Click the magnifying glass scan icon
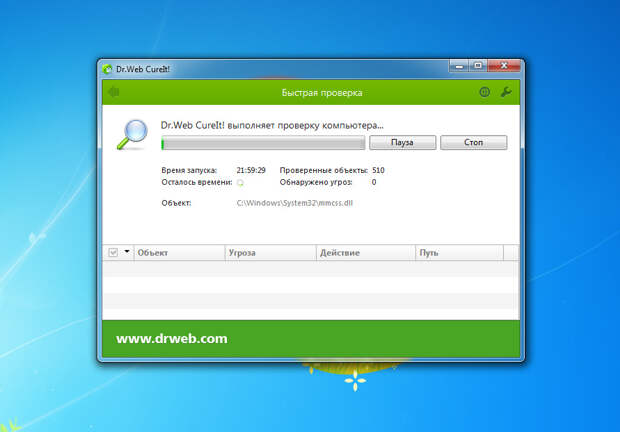 [133, 134]
